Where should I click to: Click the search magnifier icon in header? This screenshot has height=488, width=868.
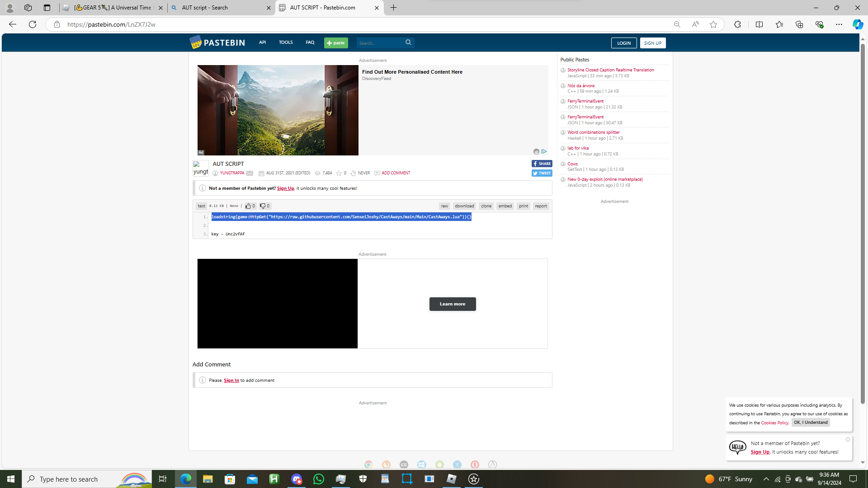coord(408,42)
